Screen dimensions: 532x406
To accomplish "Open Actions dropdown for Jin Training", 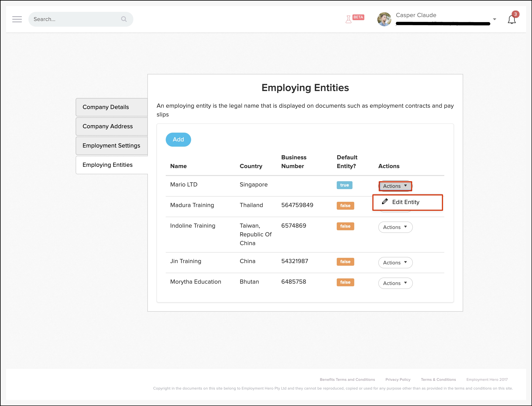I will click(395, 262).
